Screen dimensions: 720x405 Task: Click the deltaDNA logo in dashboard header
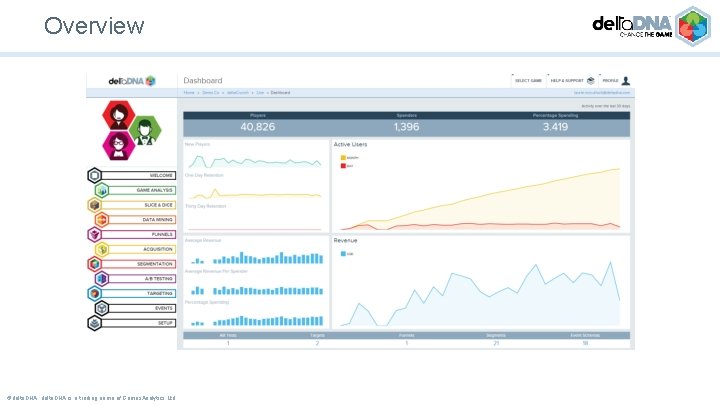(132, 81)
